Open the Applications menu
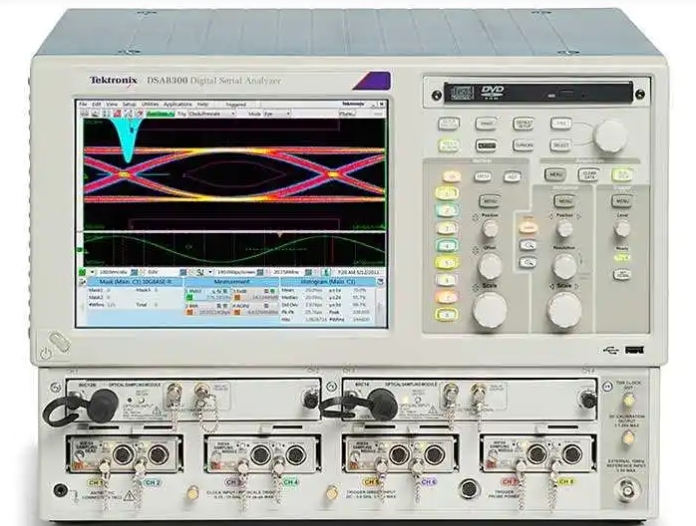 [x=178, y=104]
